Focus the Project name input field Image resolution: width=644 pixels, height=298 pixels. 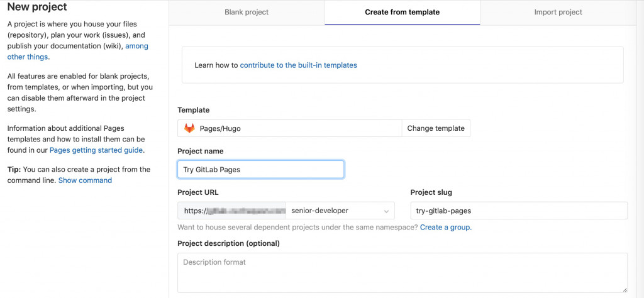pyautogui.click(x=260, y=170)
